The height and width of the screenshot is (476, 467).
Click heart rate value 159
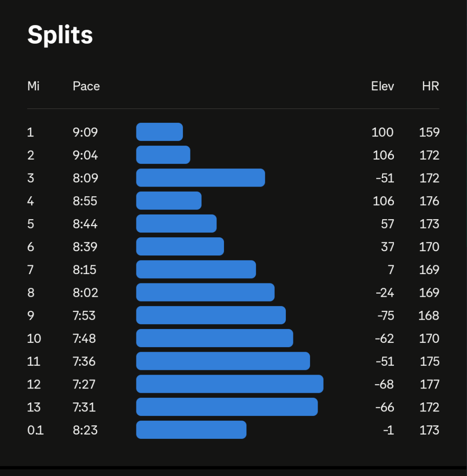429,132
